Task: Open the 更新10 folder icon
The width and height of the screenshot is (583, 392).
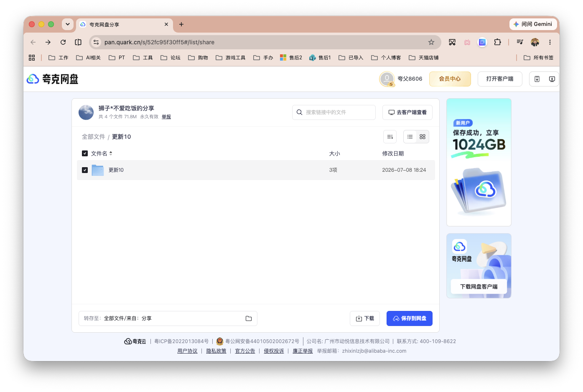Action: [x=97, y=170]
